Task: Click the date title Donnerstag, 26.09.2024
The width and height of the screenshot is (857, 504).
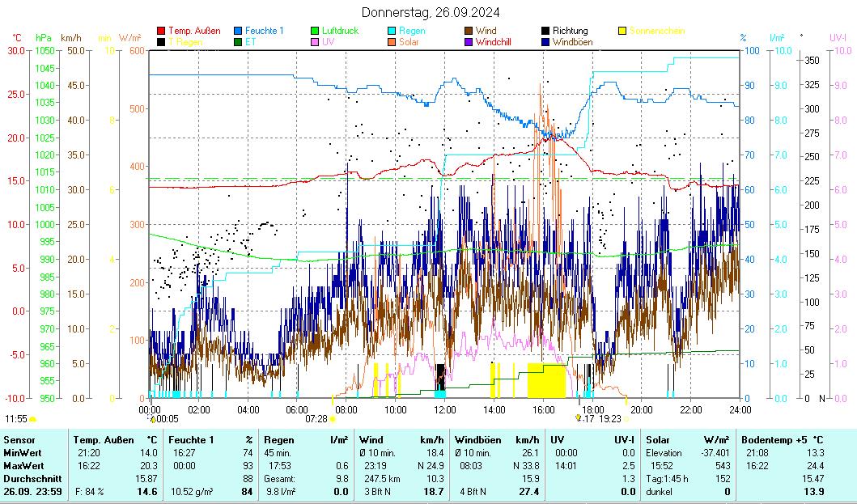Action: tap(430, 12)
